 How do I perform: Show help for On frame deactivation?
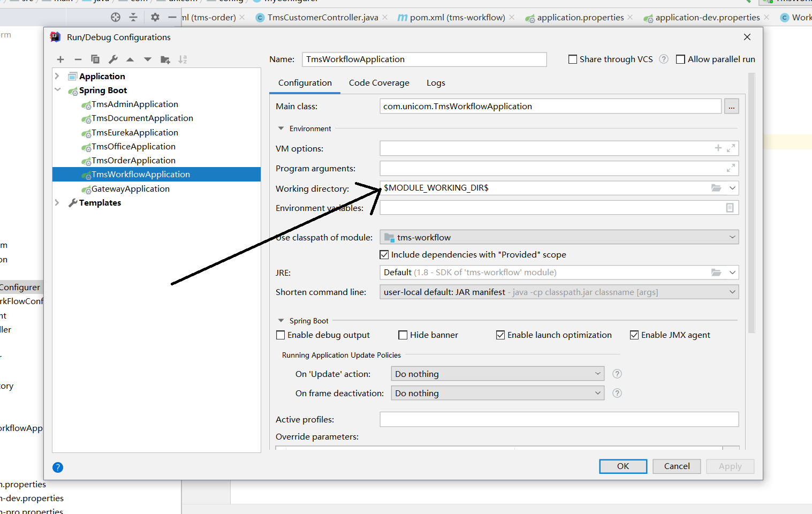click(617, 393)
